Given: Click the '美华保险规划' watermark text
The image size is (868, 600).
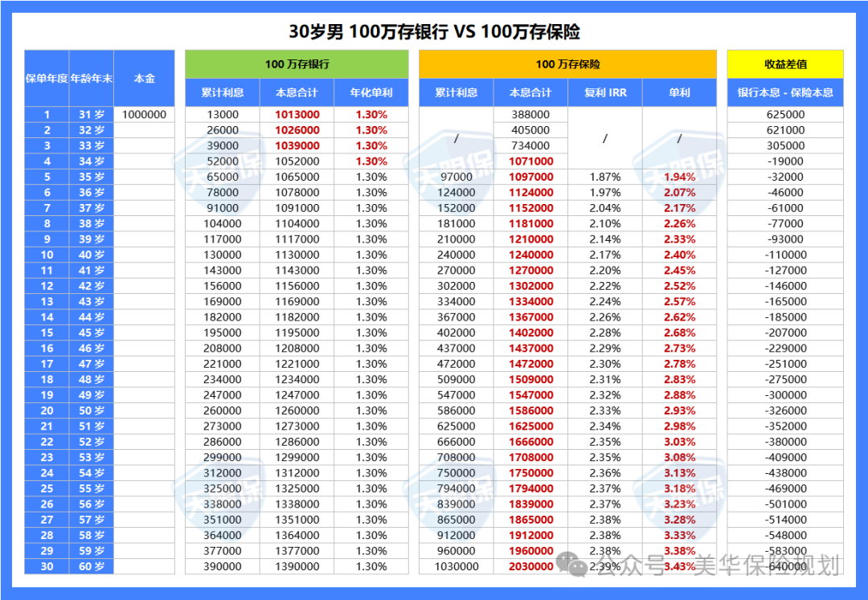Looking at the screenshot, I should 766,565.
